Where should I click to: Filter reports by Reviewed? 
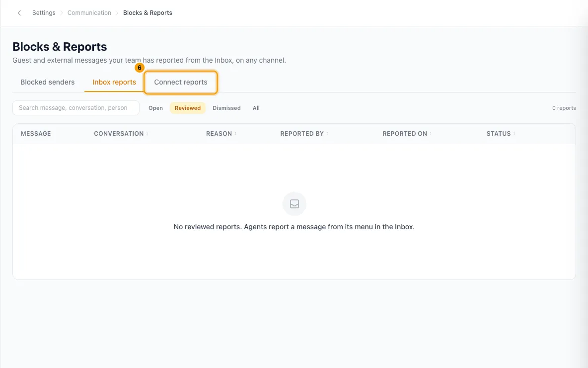188,108
